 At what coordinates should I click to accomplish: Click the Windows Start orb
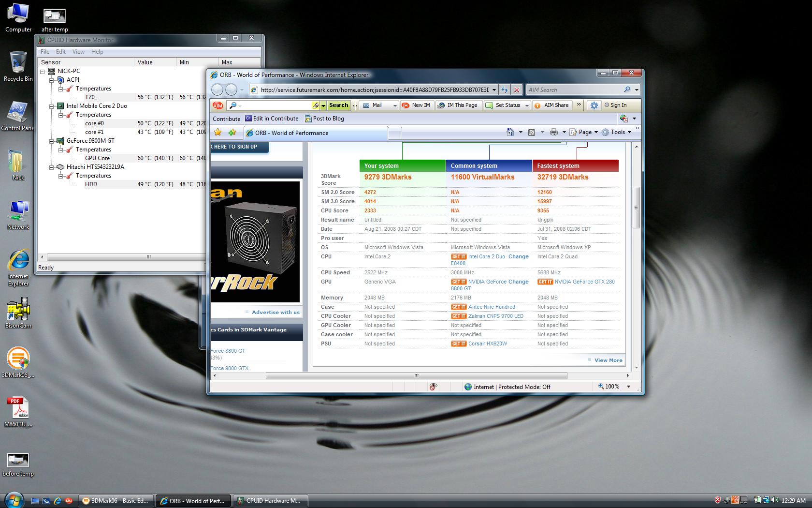coord(13,500)
